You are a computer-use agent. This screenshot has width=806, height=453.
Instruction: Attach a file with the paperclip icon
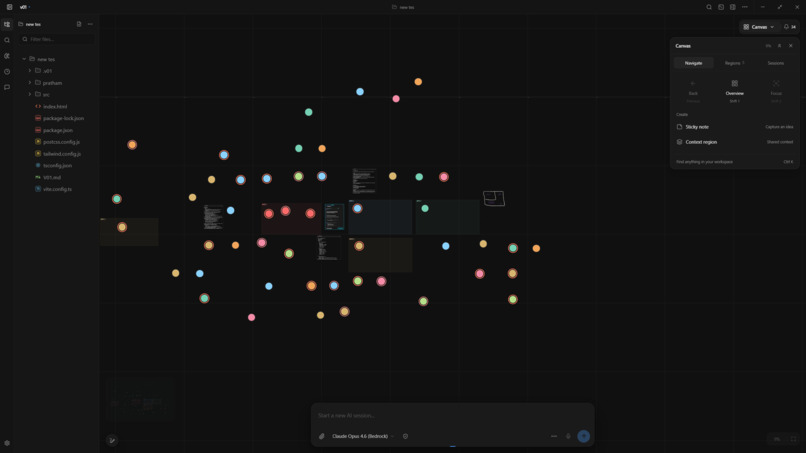[x=322, y=436]
